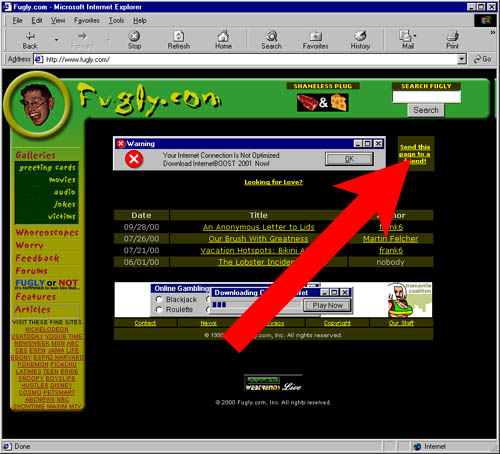This screenshot has height=454, width=500.
Task: Open the Back history dropdown arrow
Action: [x=56, y=40]
